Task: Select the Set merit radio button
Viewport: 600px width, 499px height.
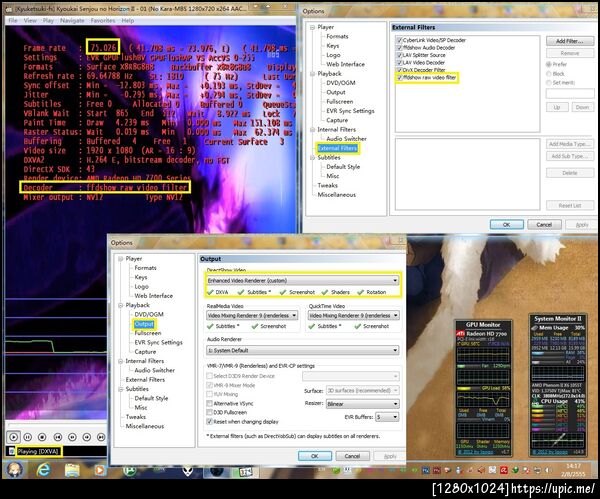Action: (x=549, y=83)
